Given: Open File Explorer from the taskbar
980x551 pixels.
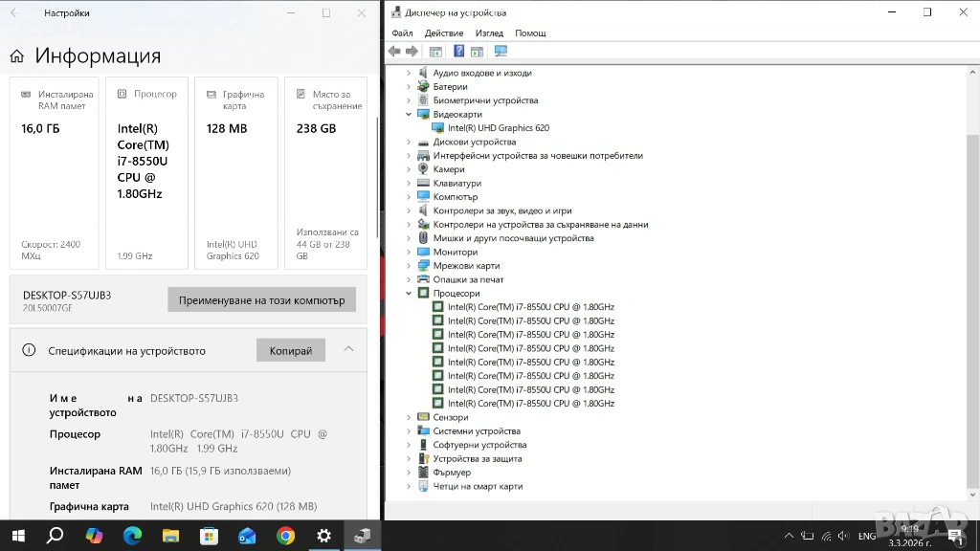Looking at the screenshot, I should tap(170, 536).
